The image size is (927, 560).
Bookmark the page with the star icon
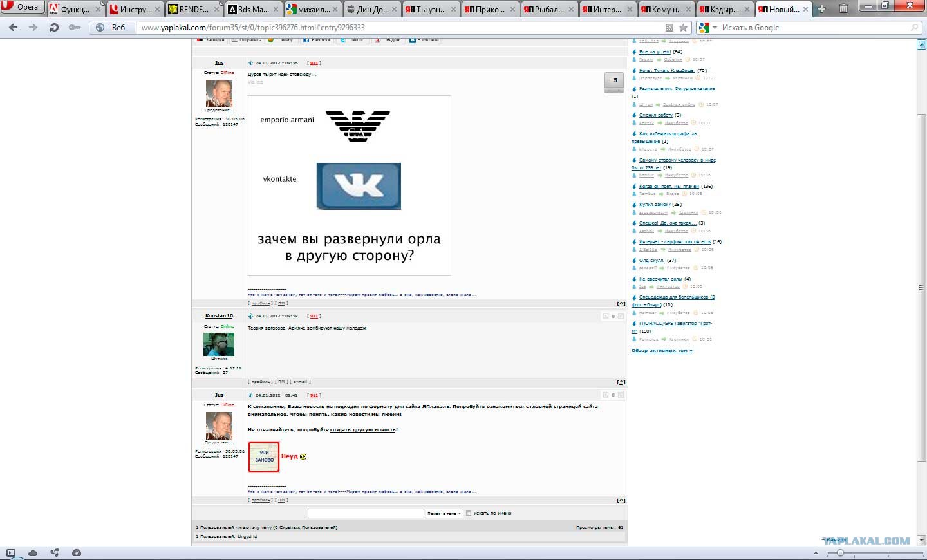tap(684, 28)
